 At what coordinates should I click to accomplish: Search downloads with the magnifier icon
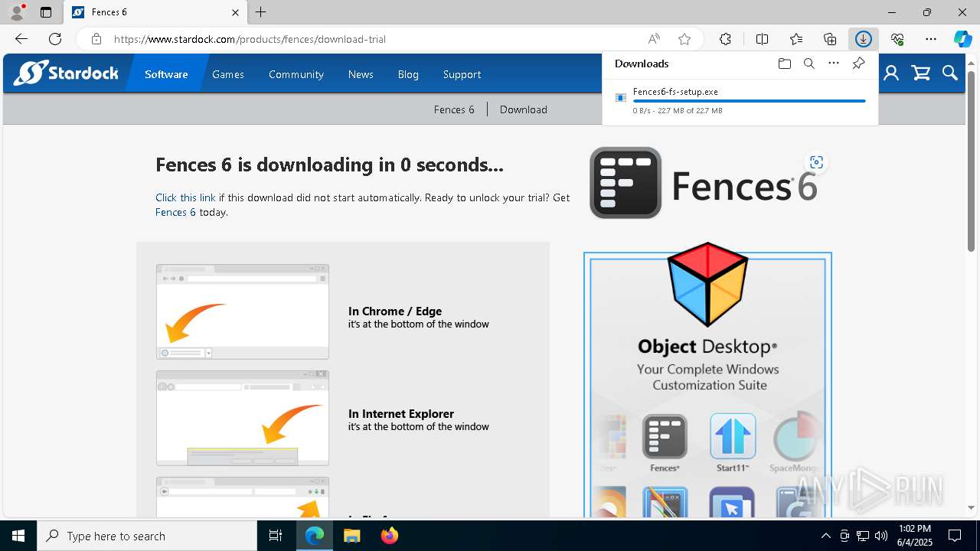tap(808, 64)
